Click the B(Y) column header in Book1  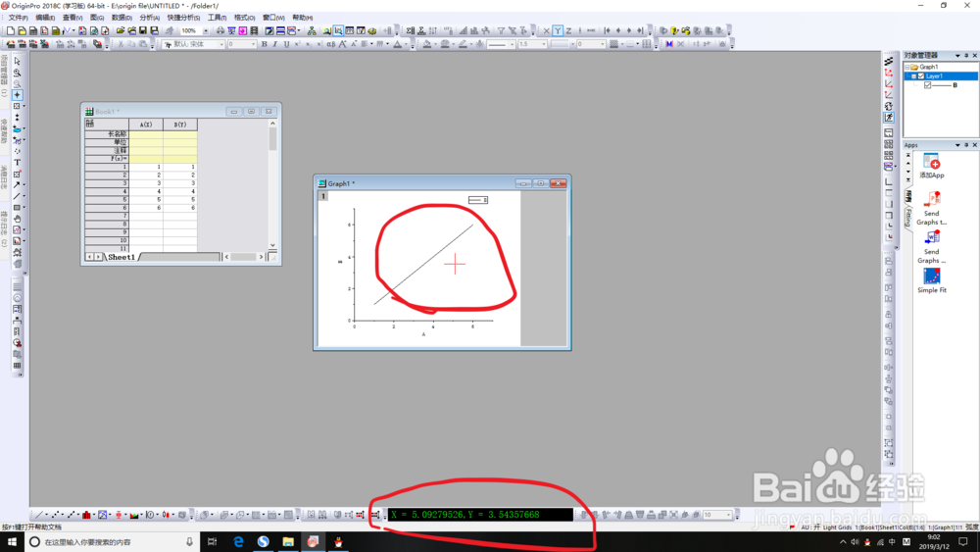180,125
